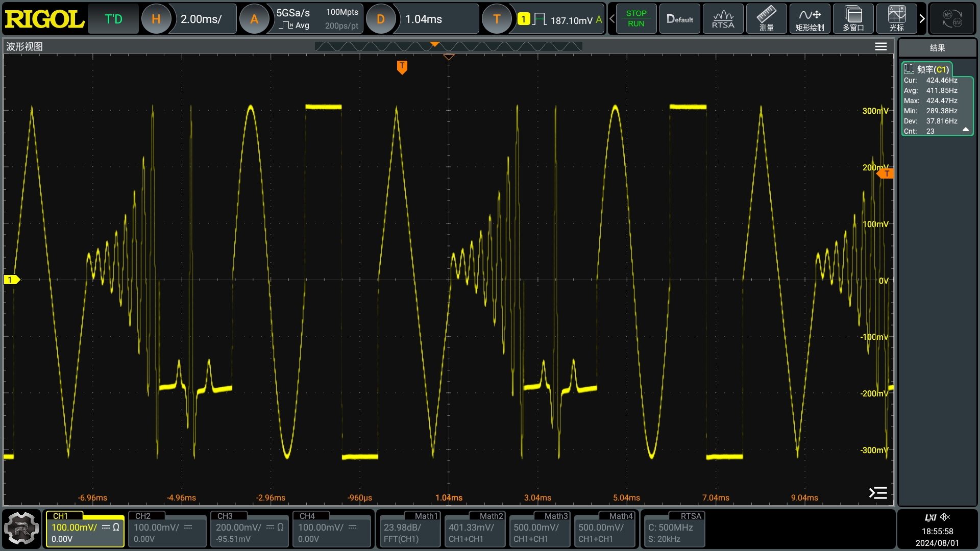
Task: Toggle acquisition with STOP/RUN
Action: 636,18
